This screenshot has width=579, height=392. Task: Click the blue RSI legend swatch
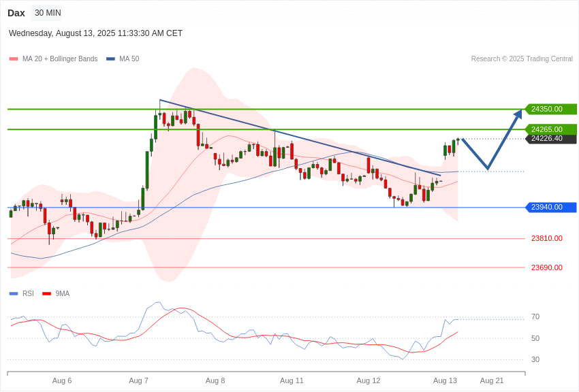click(14, 294)
